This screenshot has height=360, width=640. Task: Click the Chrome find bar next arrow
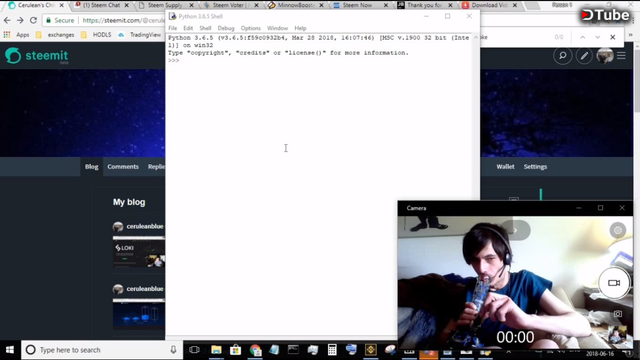[x=598, y=37]
